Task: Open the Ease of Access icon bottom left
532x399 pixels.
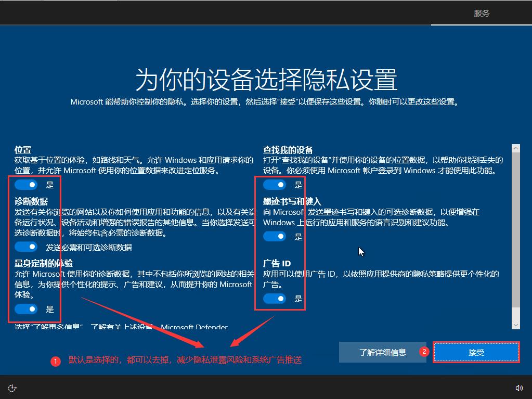Action: coord(11,388)
